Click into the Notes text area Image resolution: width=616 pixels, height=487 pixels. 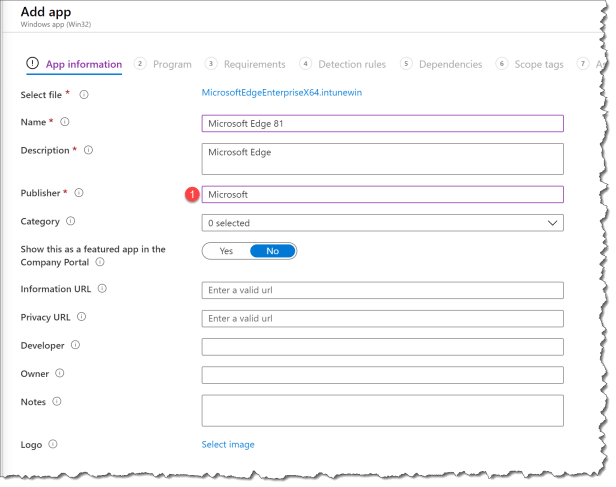pyautogui.click(x=383, y=410)
